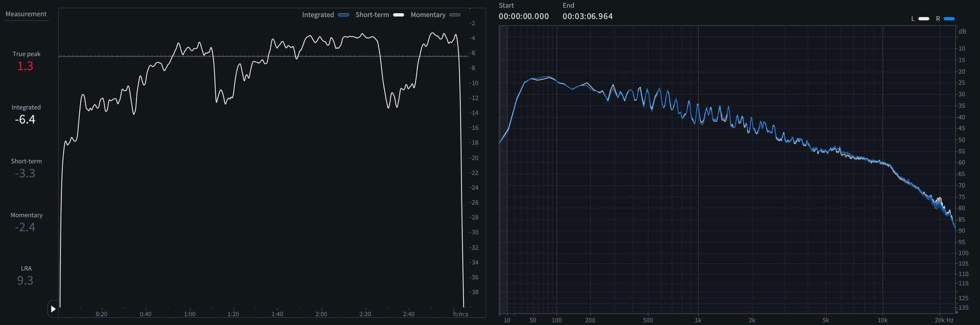Select the Momentary value -2.4
The width and height of the screenshot is (980, 325).
[x=25, y=227]
